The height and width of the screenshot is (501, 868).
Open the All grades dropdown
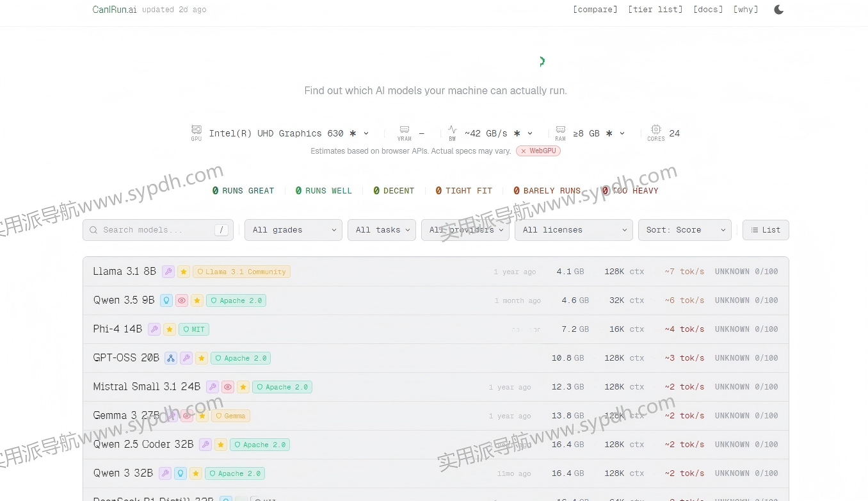click(x=293, y=229)
